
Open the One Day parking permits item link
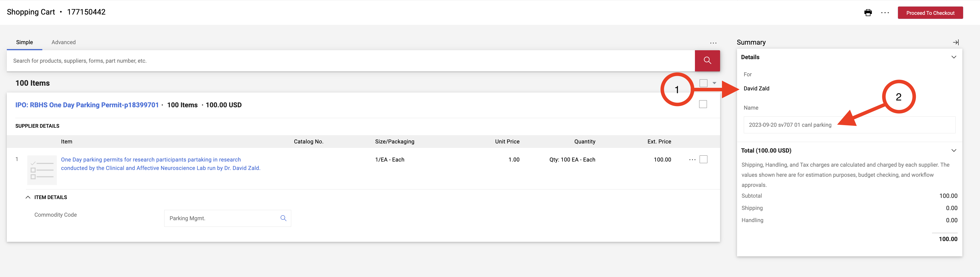161,164
